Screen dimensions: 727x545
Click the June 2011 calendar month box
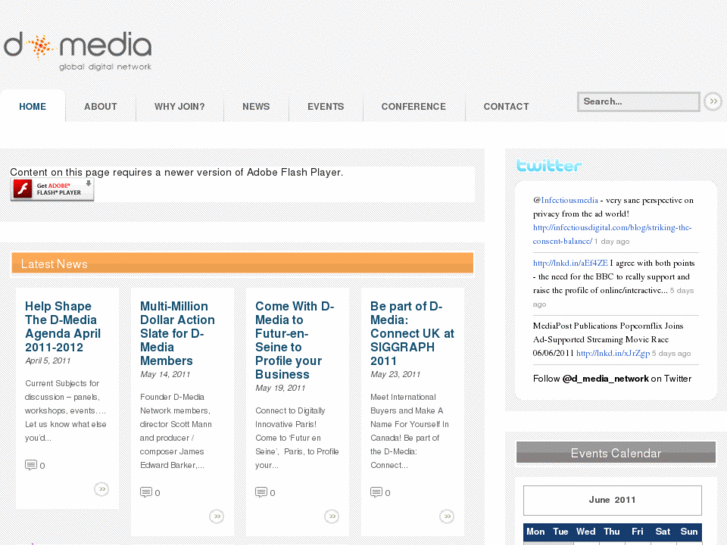(612, 500)
